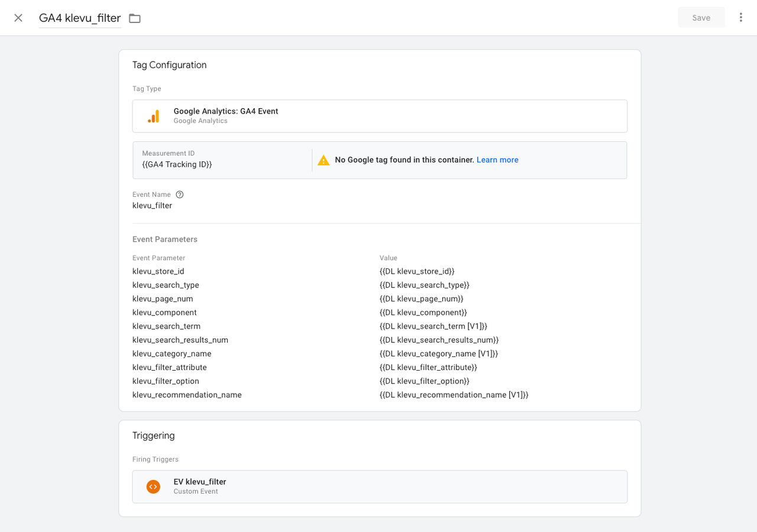The image size is (757, 532).
Task: Select the klevu_filter_option parameter name
Action: tap(166, 381)
